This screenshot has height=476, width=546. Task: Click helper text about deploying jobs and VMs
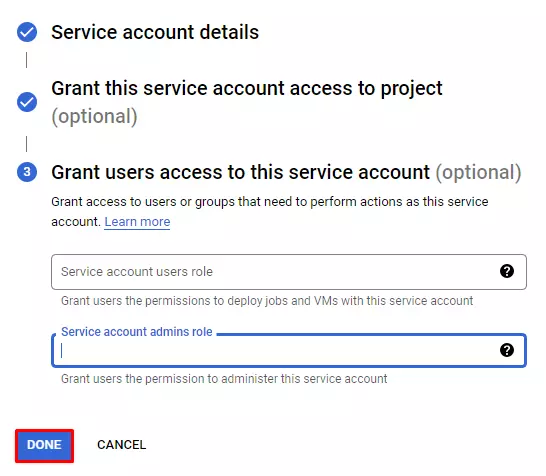tap(267, 301)
